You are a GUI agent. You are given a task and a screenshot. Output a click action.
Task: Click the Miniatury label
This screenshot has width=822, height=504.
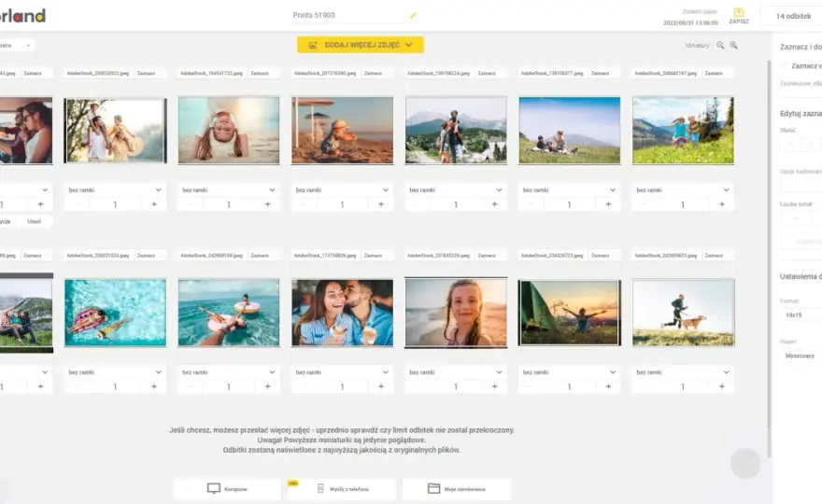click(x=697, y=46)
